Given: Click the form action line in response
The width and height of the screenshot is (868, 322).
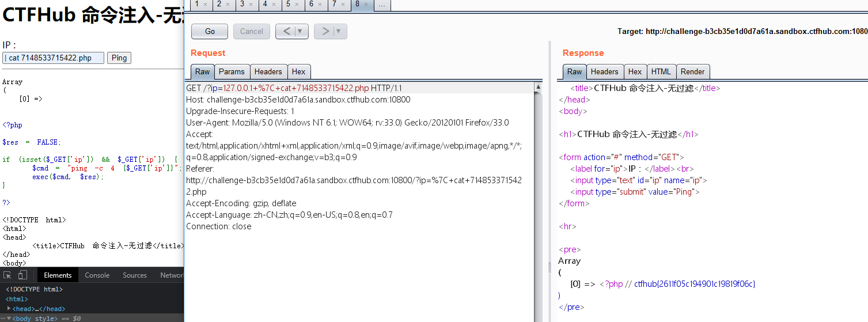Looking at the screenshot, I should 621,157.
